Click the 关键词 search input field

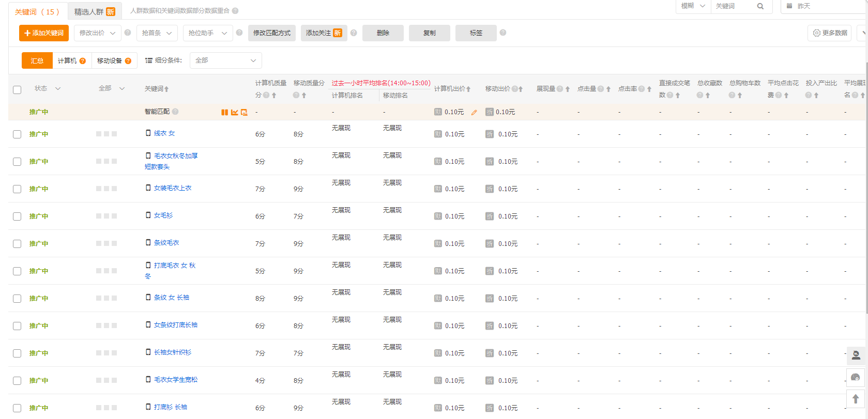click(x=734, y=6)
